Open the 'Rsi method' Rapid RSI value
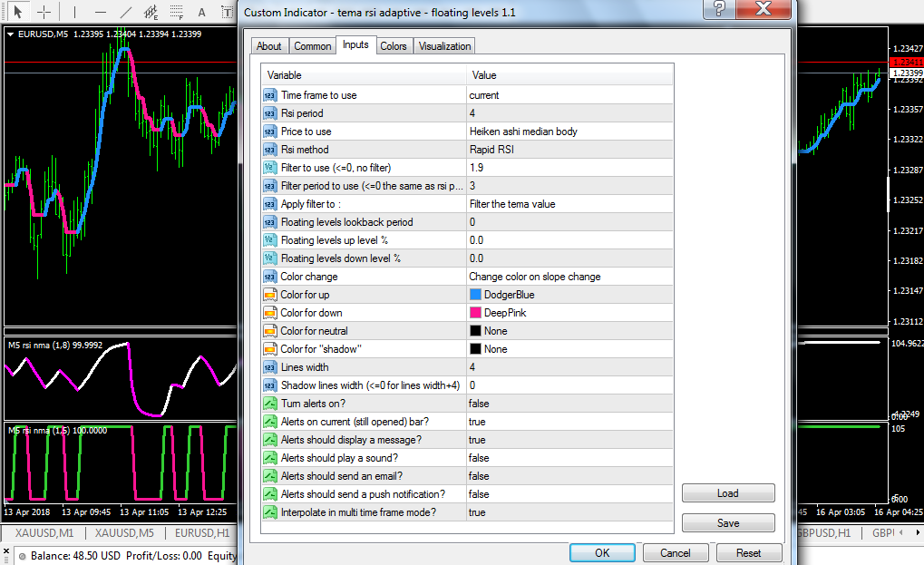This screenshot has height=565, width=924. pyautogui.click(x=569, y=150)
